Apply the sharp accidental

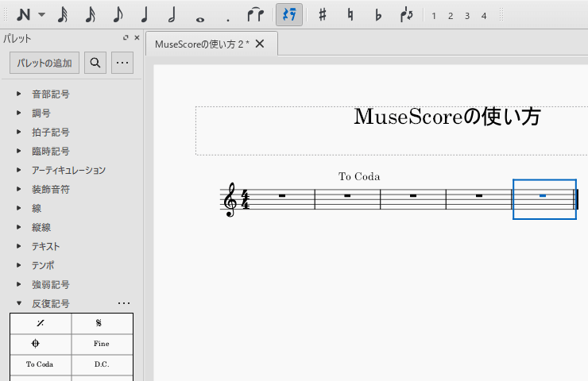click(x=322, y=15)
